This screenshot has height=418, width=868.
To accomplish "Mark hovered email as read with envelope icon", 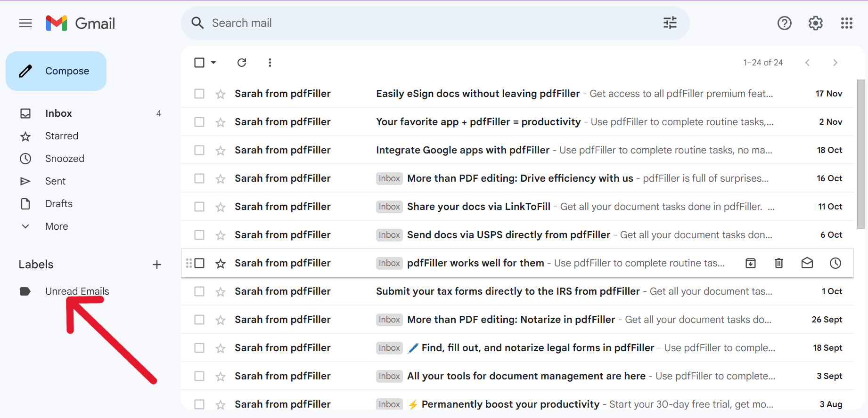I will tap(807, 263).
